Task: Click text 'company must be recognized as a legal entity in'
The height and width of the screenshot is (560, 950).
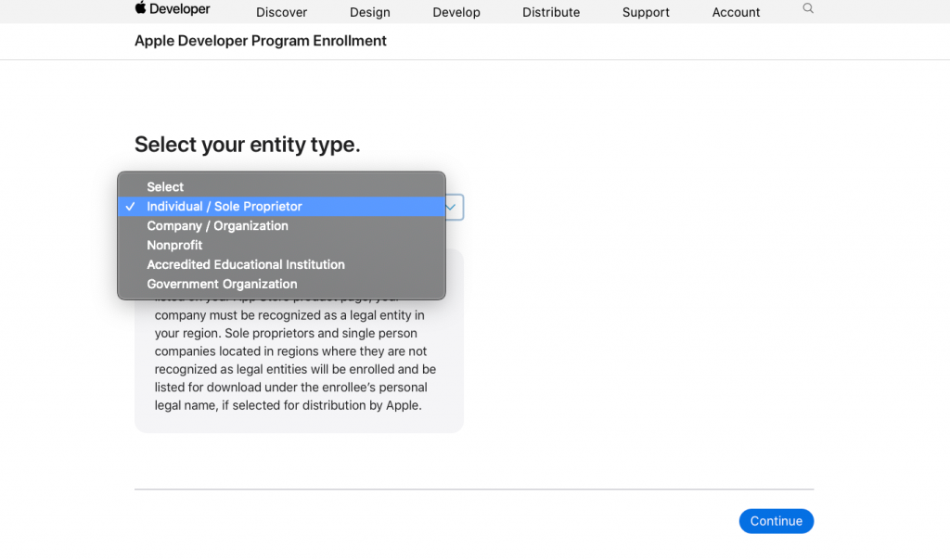Action: coord(289,315)
